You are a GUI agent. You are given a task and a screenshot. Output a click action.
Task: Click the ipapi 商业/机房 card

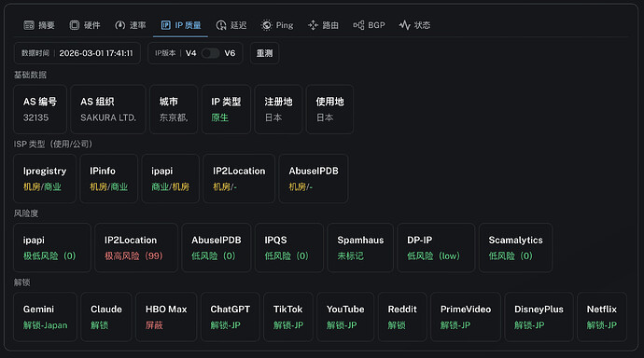[171, 179]
